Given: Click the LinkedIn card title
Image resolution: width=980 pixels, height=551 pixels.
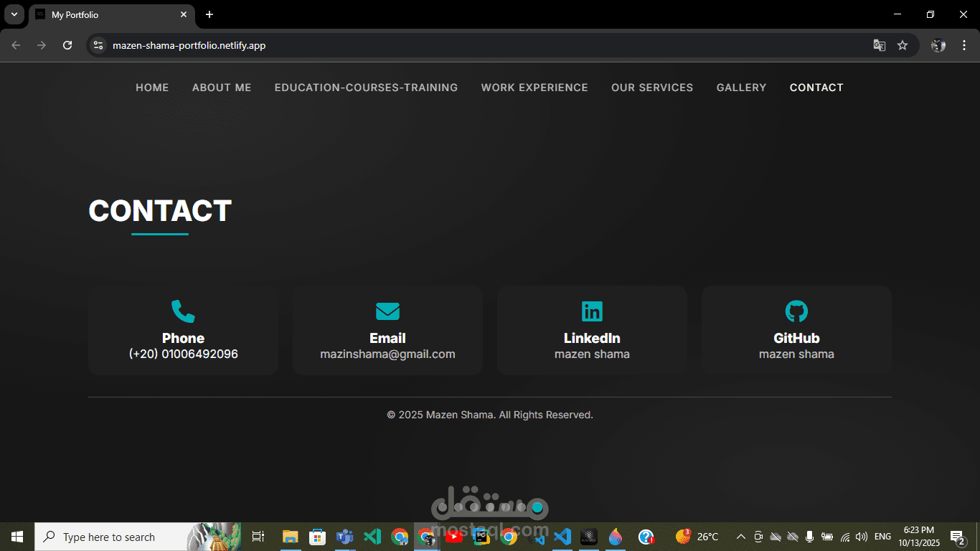Looking at the screenshot, I should click(592, 338).
